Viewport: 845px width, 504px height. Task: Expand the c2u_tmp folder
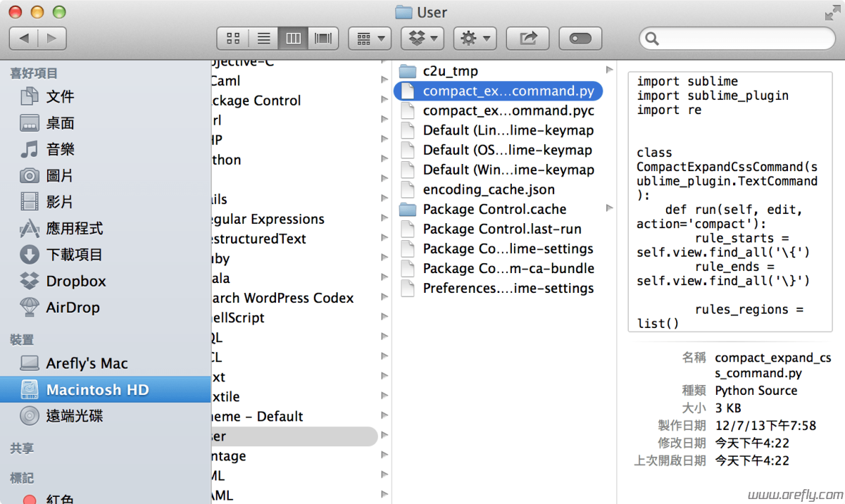[x=608, y=70]
